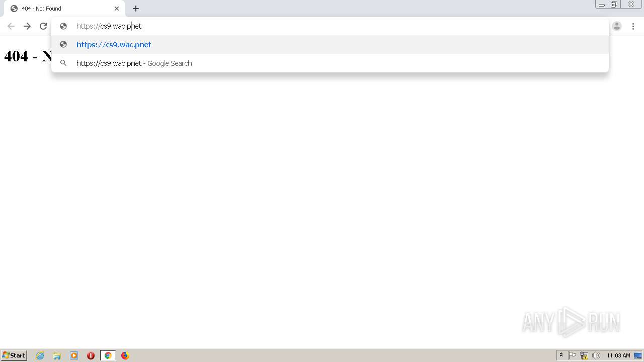Click the browser forward arrow
Screen dimensions: 644x362
(27, 26)
